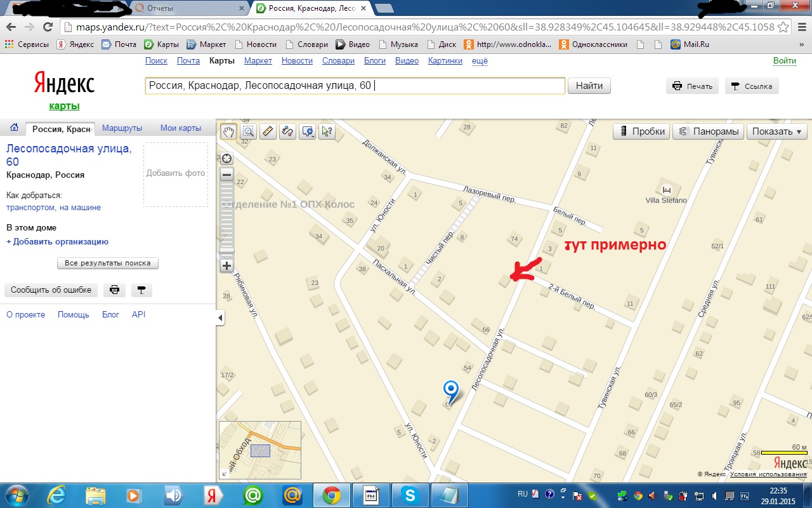
Task: Open the Поиск service link
Action: point(156,61)
